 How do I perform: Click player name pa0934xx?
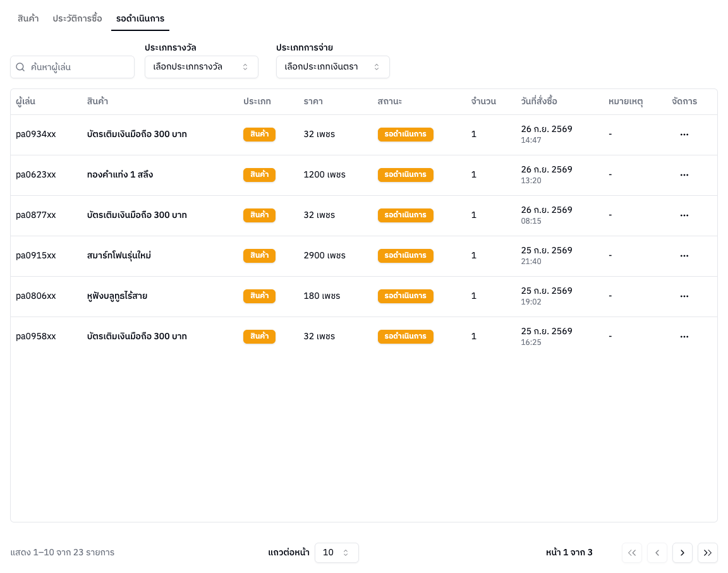point(36,135)
